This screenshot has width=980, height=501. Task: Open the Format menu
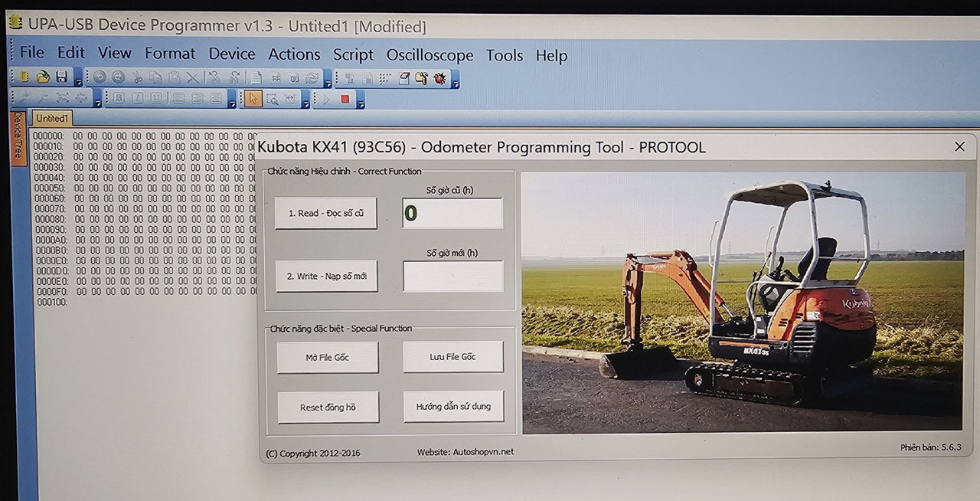click(x=170, y=54)
